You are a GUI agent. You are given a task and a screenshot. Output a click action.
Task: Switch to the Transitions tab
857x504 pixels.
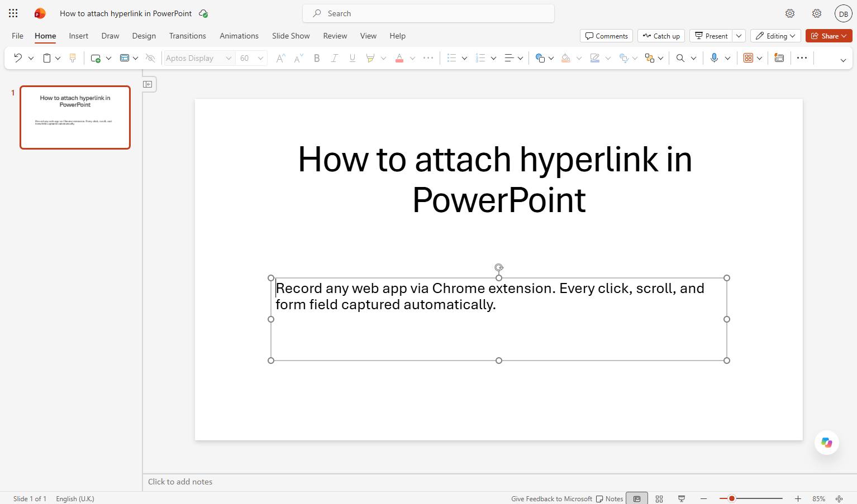click(188, 36)
